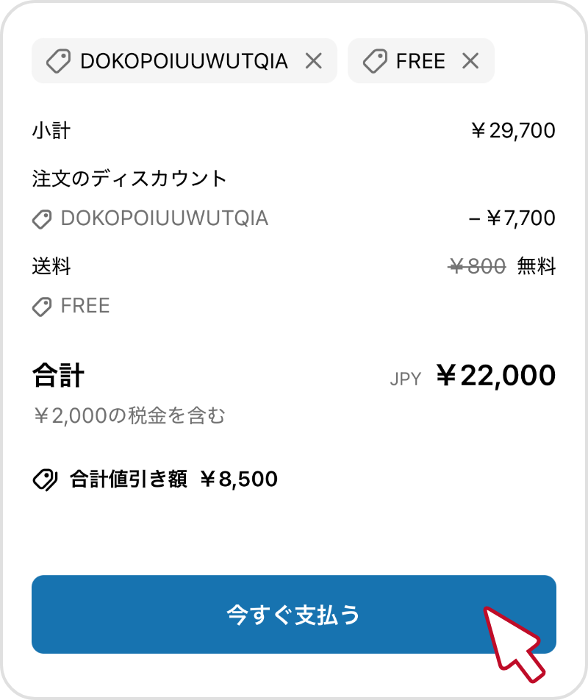Click the ￥2,000の税金を含む tax note
Screen dimensions: 588x700
pyautogui.click(x=129, y=415)
